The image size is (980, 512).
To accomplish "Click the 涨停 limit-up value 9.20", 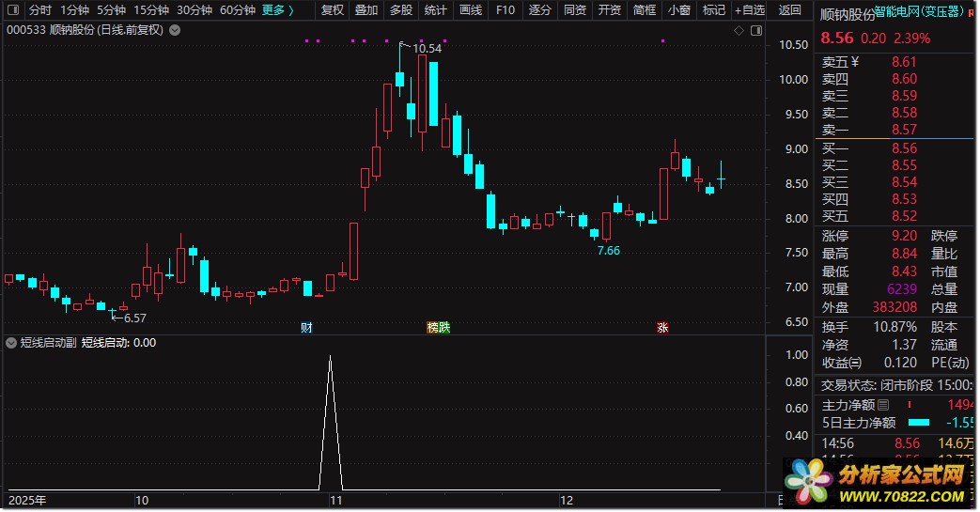I will coord(904,236).
